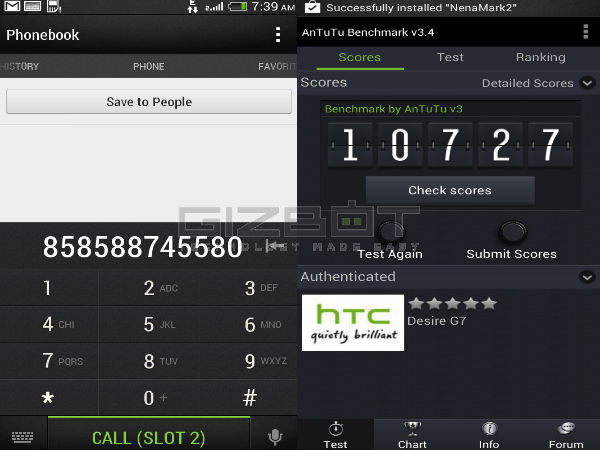Tap dial pad key 6 MNO
The width and height of the screenshot is (600, 450).
coord(248,324)
